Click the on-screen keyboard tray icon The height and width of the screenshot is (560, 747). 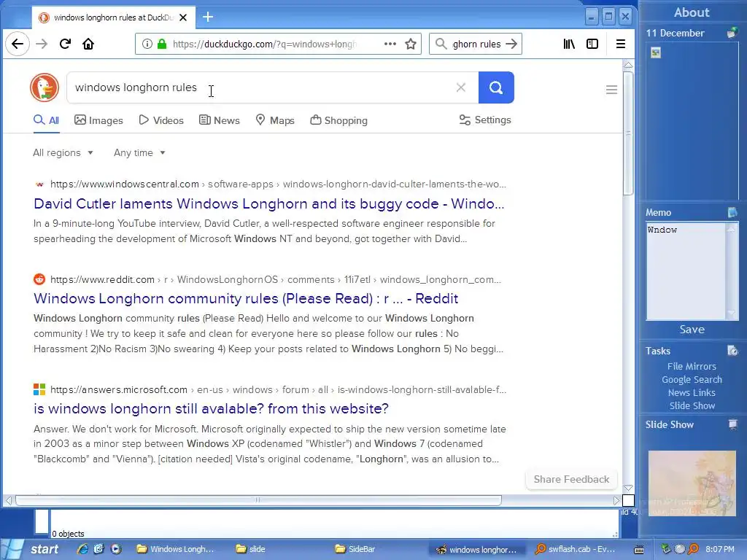tap(639, 550)
